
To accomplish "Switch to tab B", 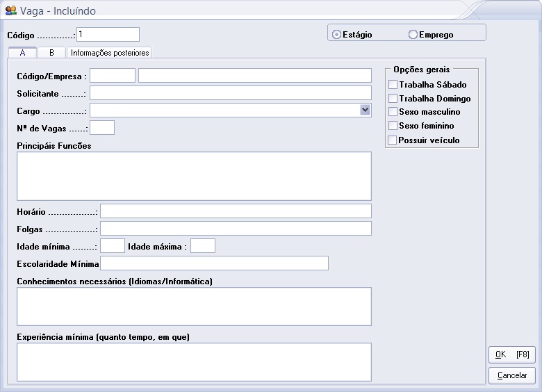I will coord(51,53).
